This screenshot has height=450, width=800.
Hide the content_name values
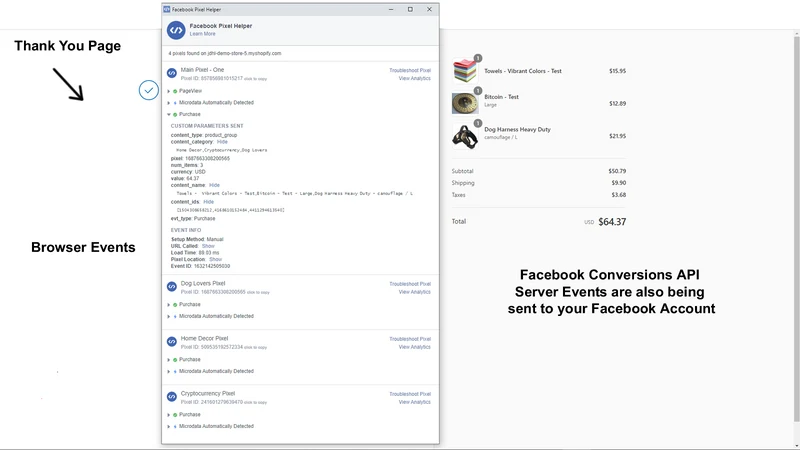coord(214,185)
